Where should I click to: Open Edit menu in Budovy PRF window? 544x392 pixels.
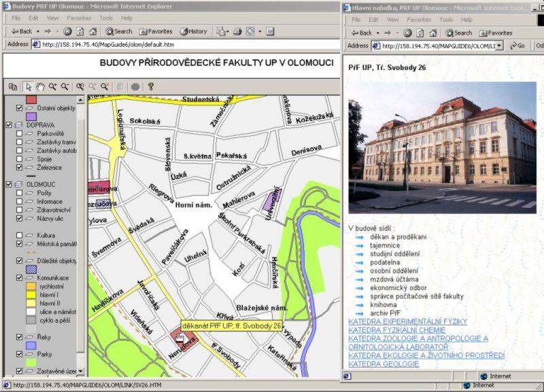tap(33, 18)
